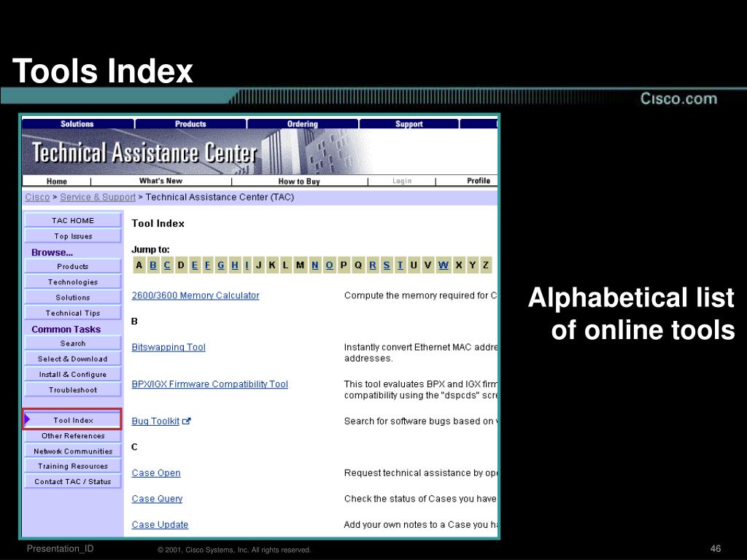Screen dimensions: 747x560
Task: Select the Tool Index sidebar button
Action: tap(73, 420)
